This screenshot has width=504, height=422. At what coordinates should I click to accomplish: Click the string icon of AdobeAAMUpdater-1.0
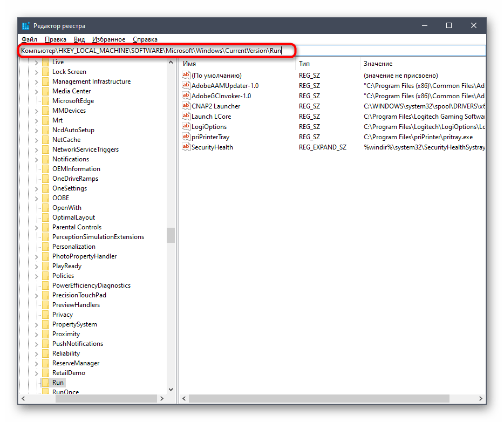pyautogui.click(x=186, y=85)
